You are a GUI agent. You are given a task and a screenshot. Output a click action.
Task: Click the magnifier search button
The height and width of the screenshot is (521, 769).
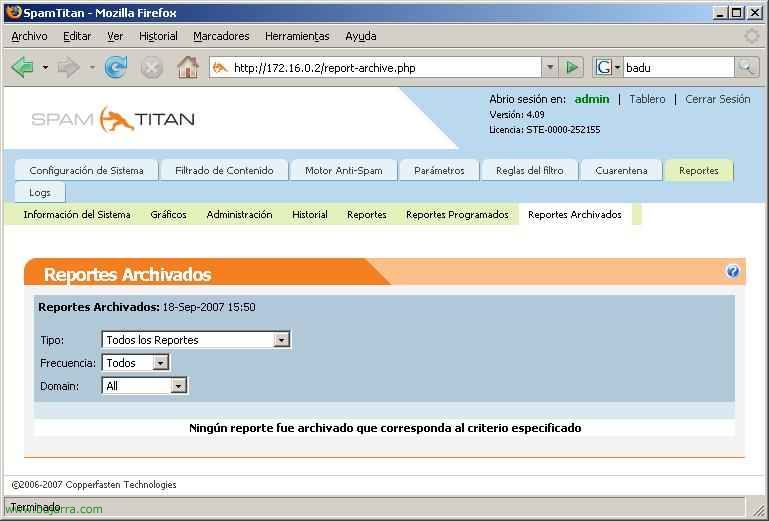[x=746, y=67]
